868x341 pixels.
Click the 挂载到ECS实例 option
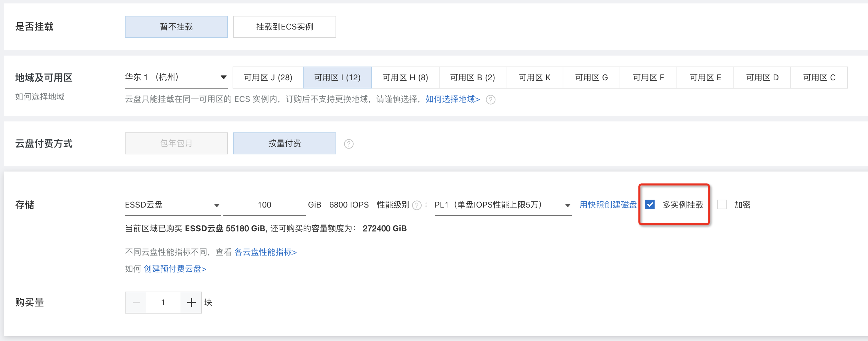(x=284, y=26)
